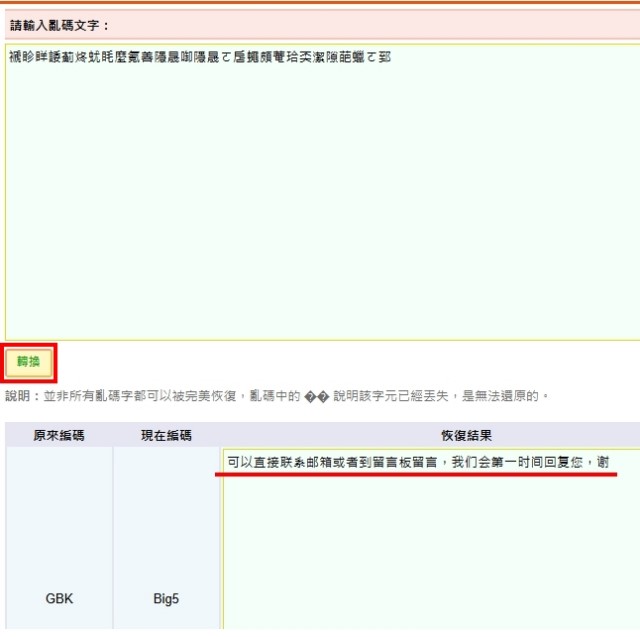Viewport: 640px width, 637px height.
Task: Place cursor at end of garbled text
Action: click(x=391, y=57)
